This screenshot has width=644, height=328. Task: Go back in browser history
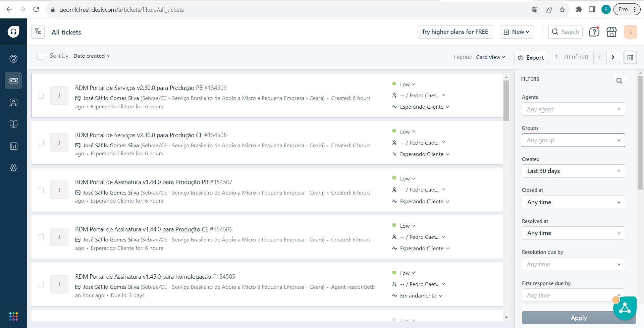pyautogui.click(x=9, y=9)
